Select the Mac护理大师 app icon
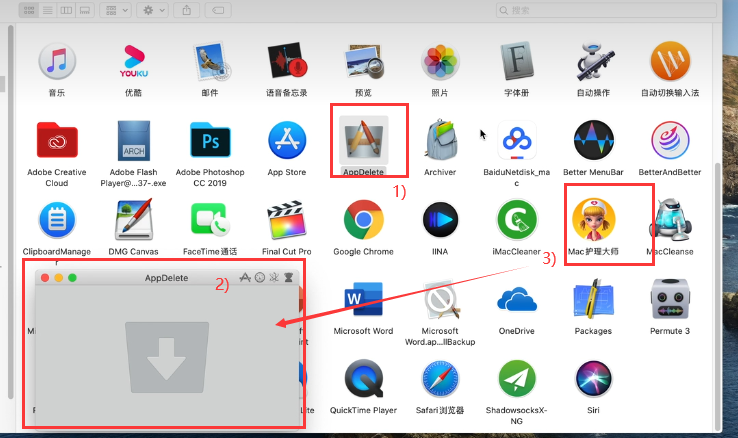This screenshot has width=738, height=438. point(594,220)
